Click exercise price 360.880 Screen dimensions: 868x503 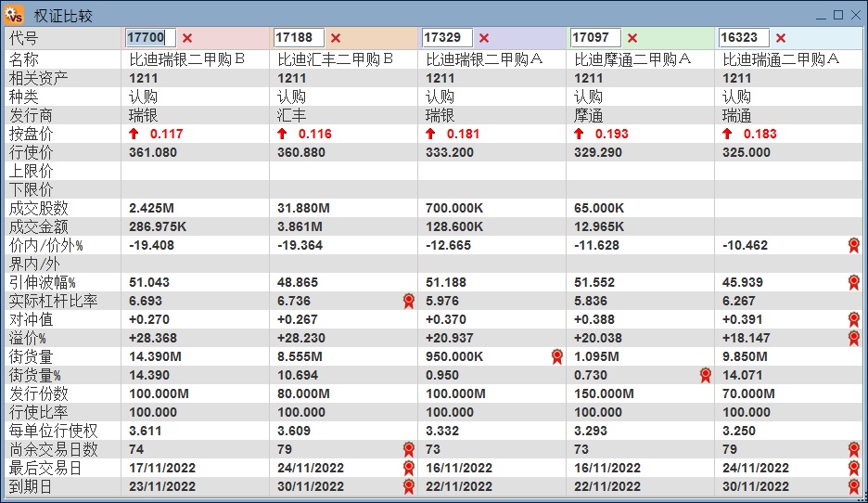301,152
